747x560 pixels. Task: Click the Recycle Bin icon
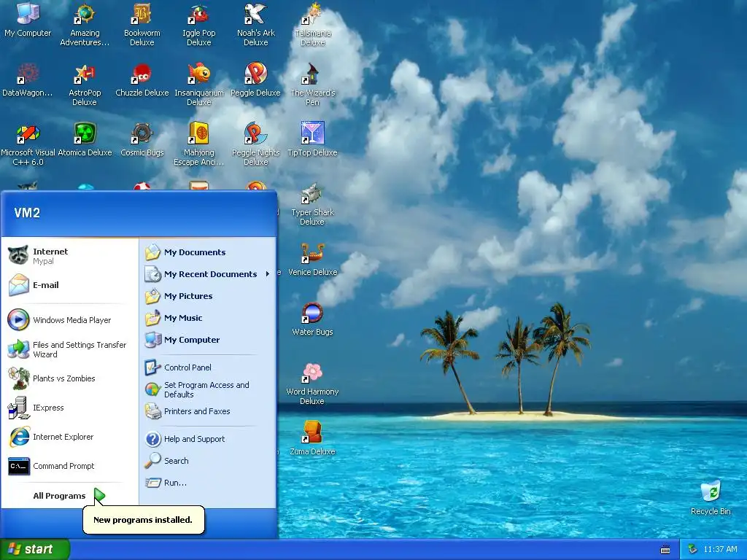point(711,498)
